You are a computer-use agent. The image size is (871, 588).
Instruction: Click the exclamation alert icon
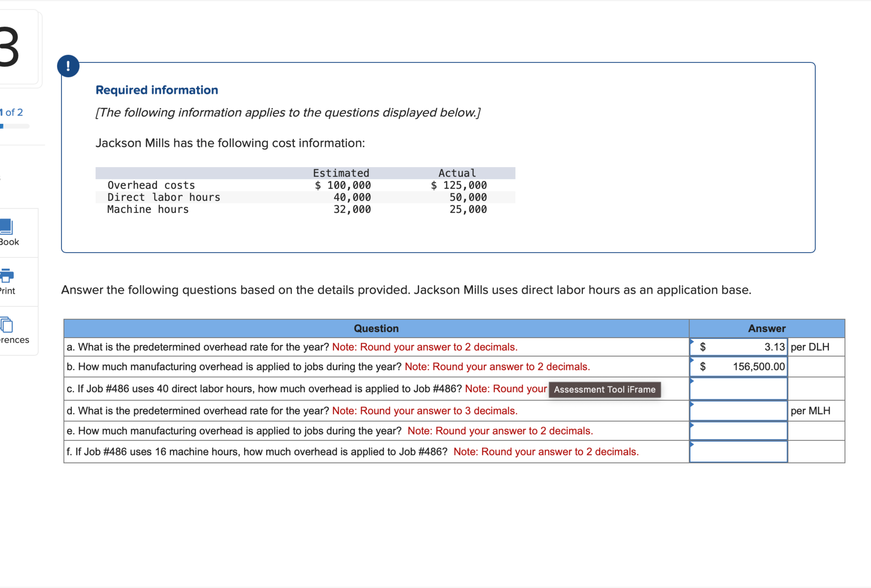click(x=68, y=66)
